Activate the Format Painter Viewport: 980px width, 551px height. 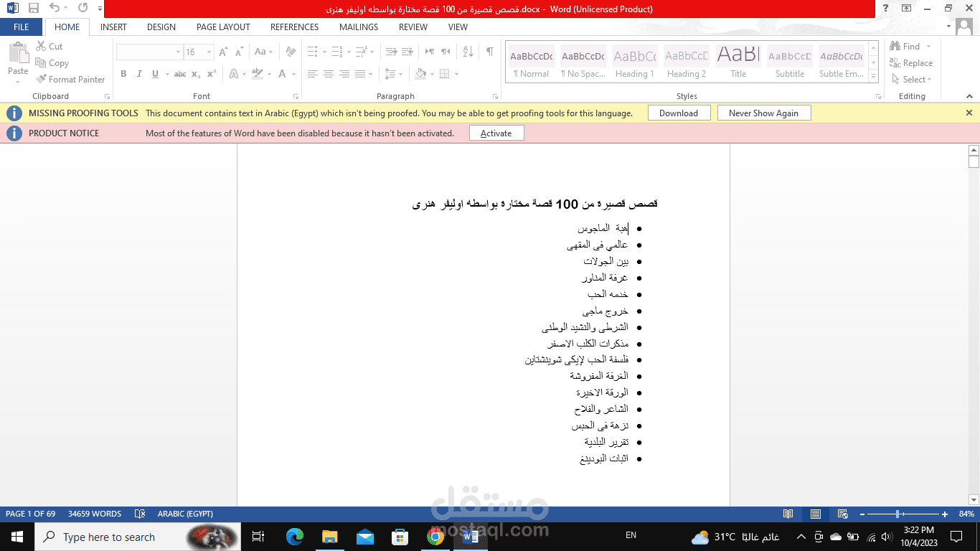coord(70,80)
